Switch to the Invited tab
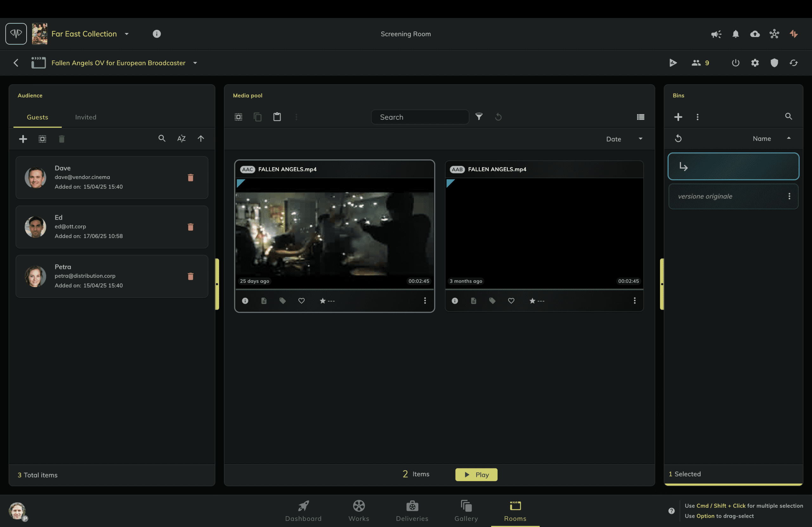This screenshot has width=812, height=527. point(85,117)
